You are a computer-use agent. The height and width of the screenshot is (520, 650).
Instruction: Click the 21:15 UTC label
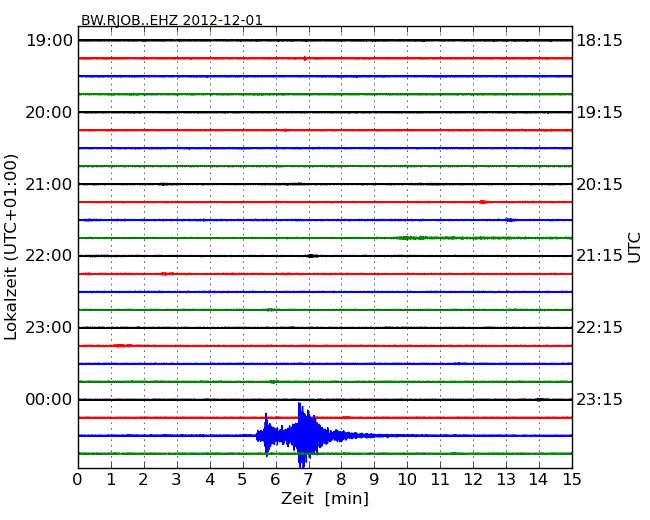click(x=599, y=256)
